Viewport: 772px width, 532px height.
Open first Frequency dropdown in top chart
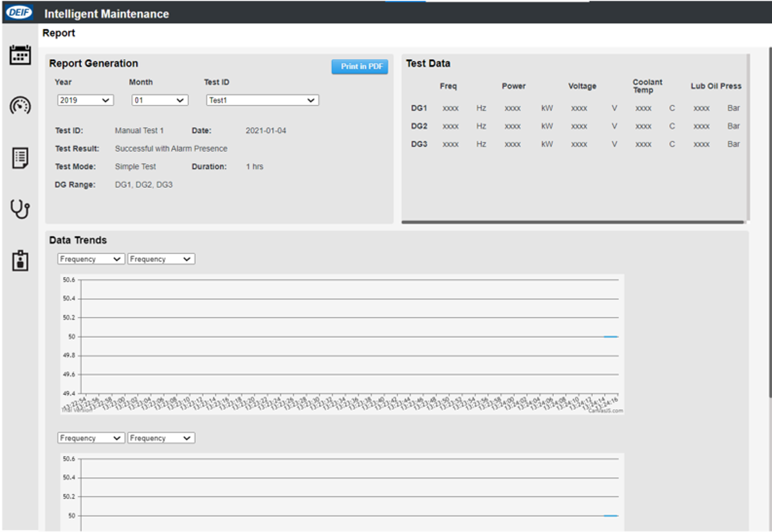pyautogui.click(x=91, y=259)
